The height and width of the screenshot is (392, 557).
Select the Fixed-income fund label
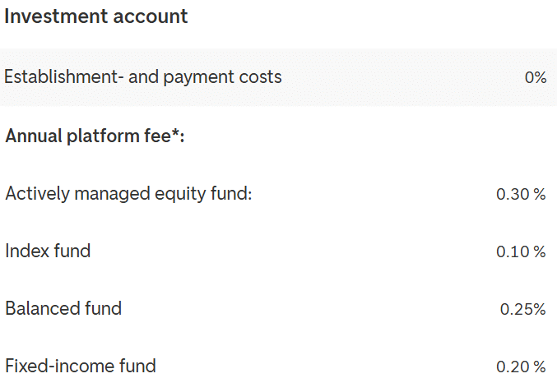(81, 366)
